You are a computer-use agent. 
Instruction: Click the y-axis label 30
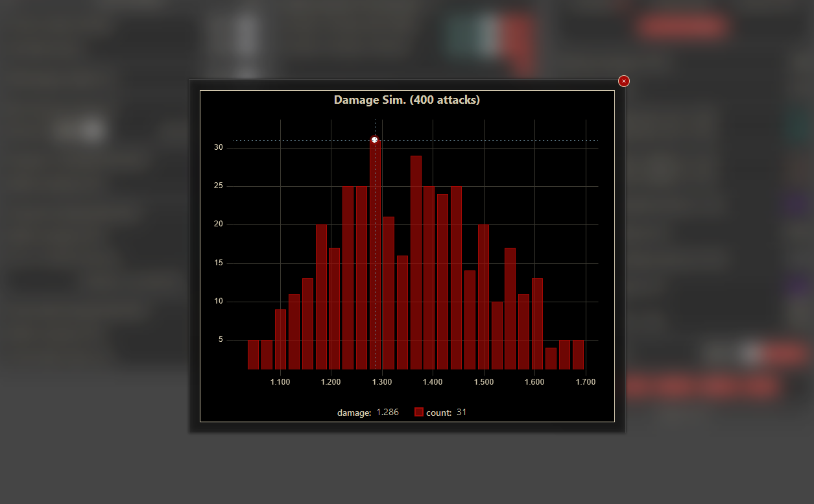219,148
